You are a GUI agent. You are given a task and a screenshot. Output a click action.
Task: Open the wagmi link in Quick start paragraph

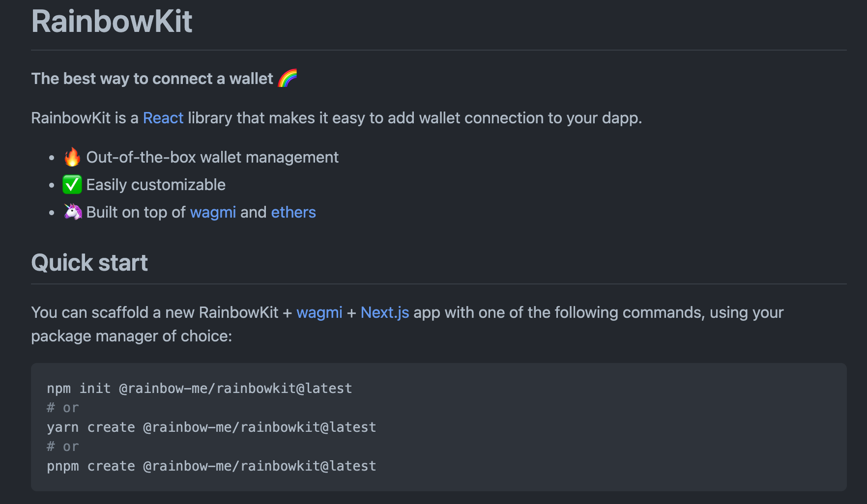click(319, 312)
